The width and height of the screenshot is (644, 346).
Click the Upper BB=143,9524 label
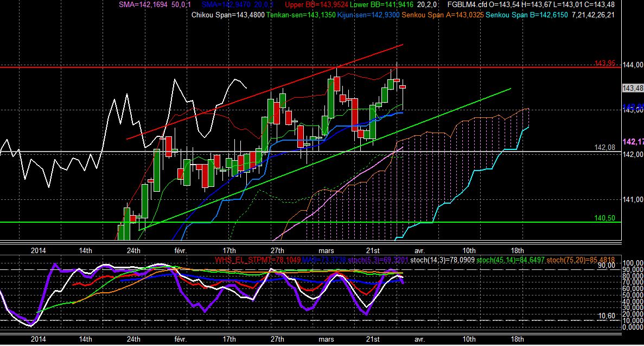click(x=316, y=5)
